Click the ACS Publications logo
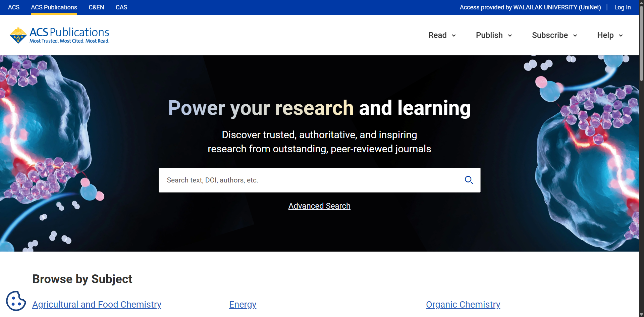 [60, 35]
